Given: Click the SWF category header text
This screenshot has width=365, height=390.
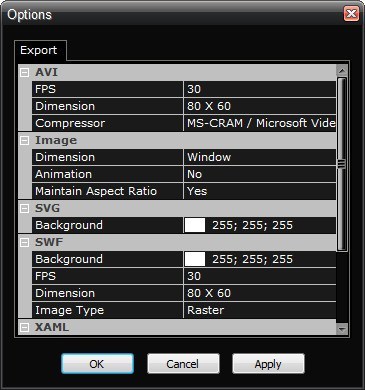Looking at the screenshot, I should click(49, 242).
